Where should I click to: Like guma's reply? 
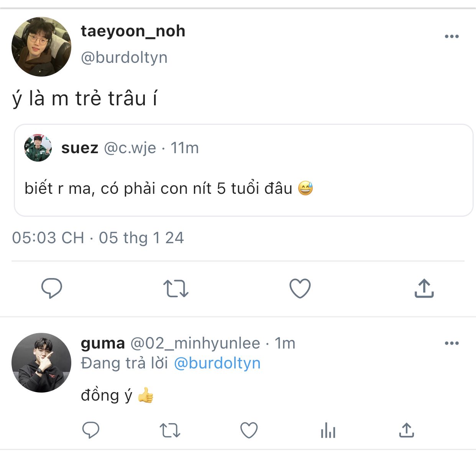249,430
